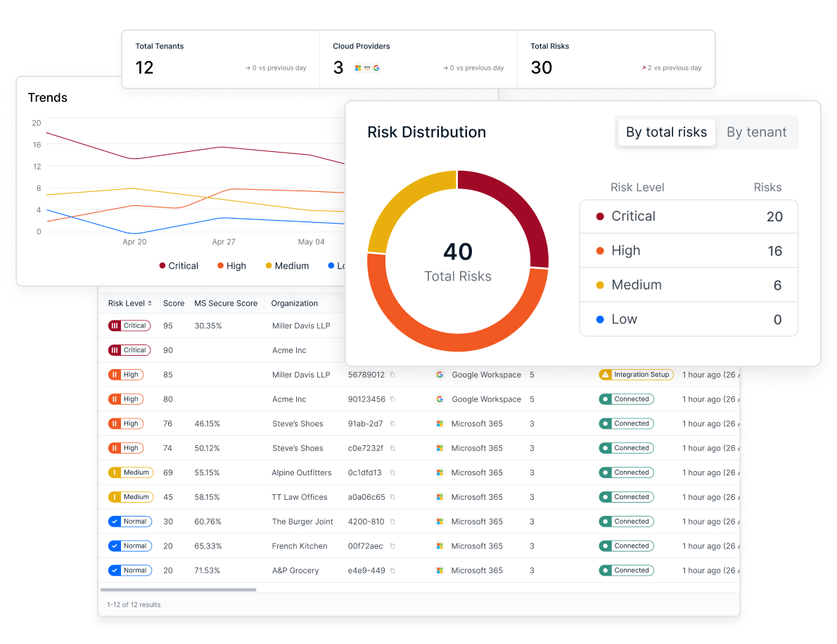This screenshot has width=837, height=644.
Task: Click Medium badge for Alpine Outfitters row
Action: point(131,472)
